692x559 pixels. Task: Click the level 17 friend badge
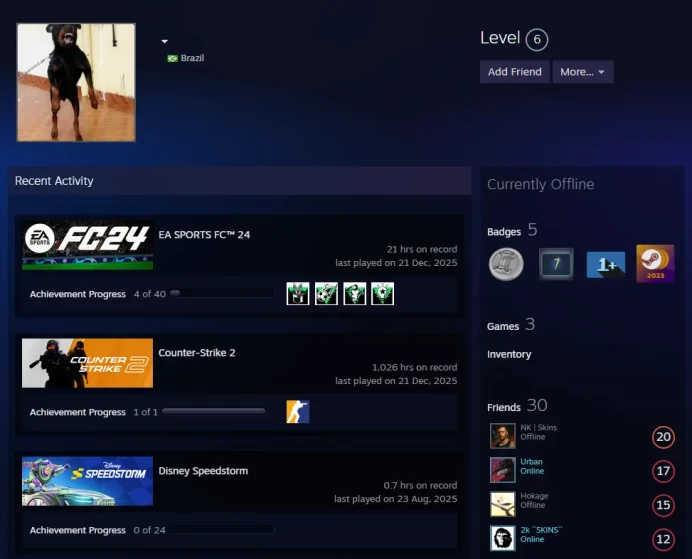click(663, 471)
